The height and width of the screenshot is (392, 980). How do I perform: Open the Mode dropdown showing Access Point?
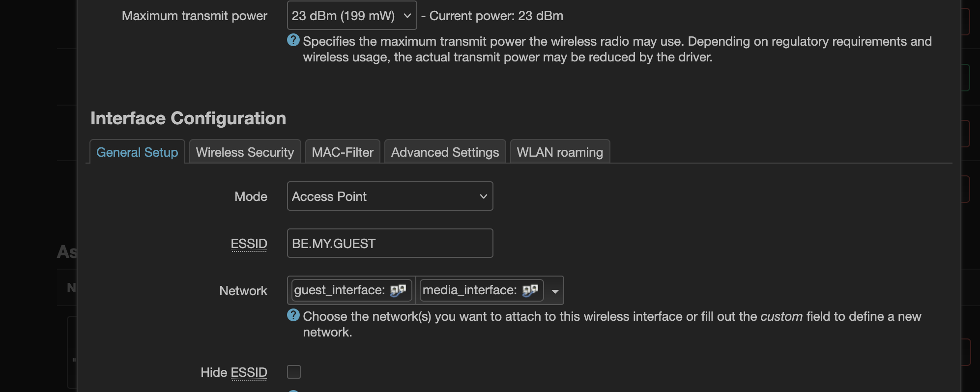click(390, 196)
